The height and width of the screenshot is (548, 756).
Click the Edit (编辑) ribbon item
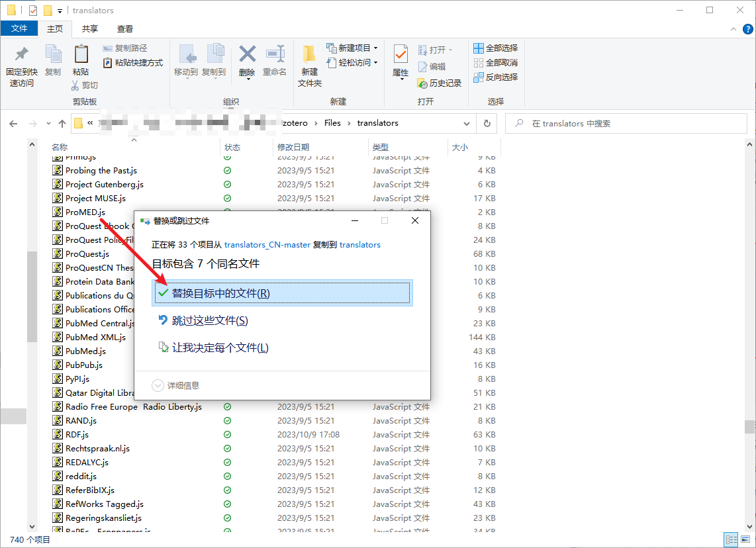432,66
